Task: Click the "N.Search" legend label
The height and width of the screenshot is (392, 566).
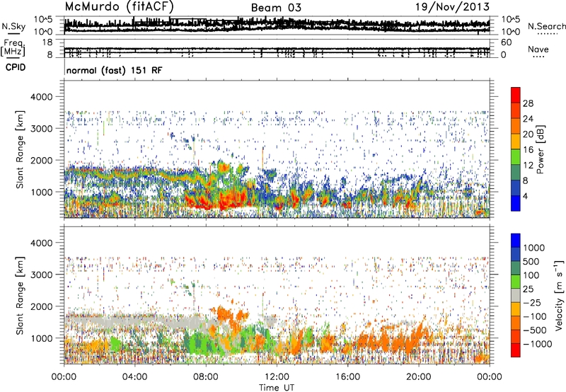Action: 546,26
